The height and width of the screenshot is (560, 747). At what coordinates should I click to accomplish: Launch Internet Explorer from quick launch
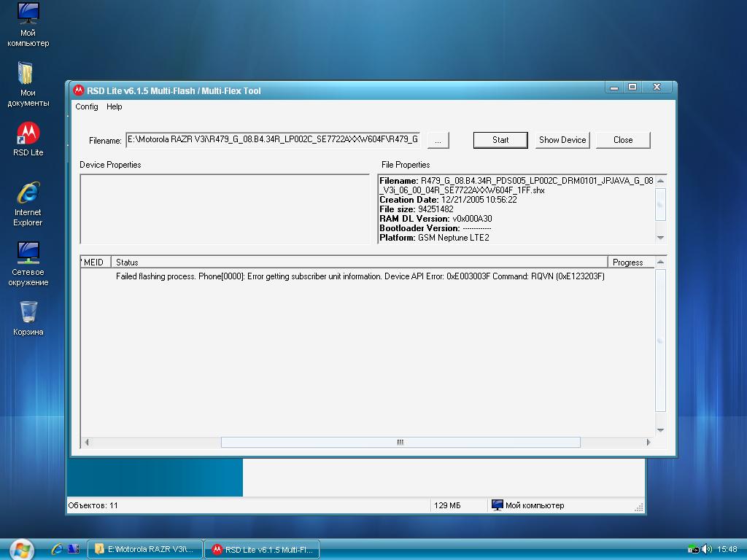57,549
